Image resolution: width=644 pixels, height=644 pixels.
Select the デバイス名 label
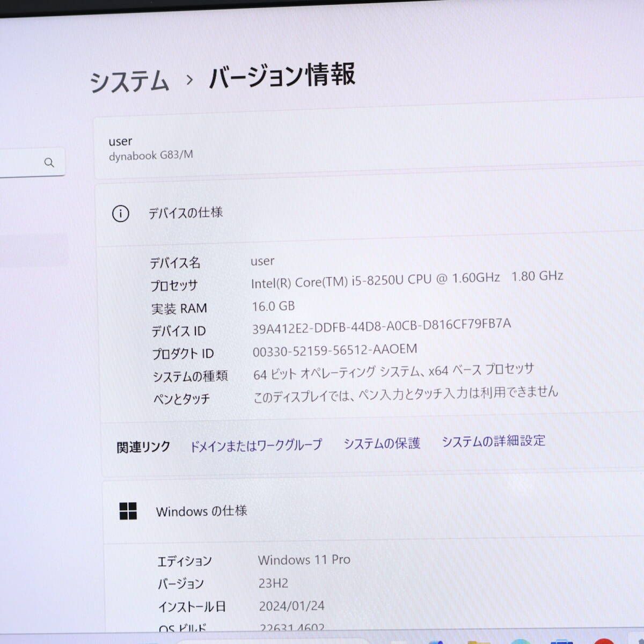(175, 263)
